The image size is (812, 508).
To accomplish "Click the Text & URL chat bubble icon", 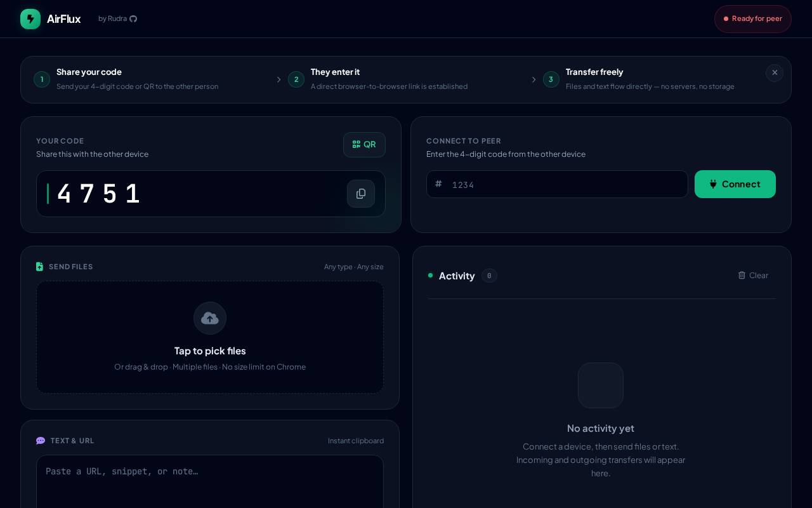I will click(x=41, y=441).
